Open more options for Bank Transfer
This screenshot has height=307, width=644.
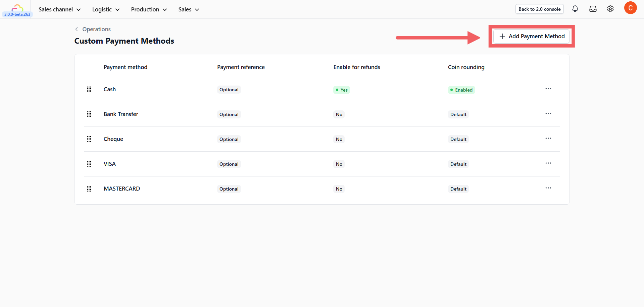pyautogui.click(x=548, y=114)
